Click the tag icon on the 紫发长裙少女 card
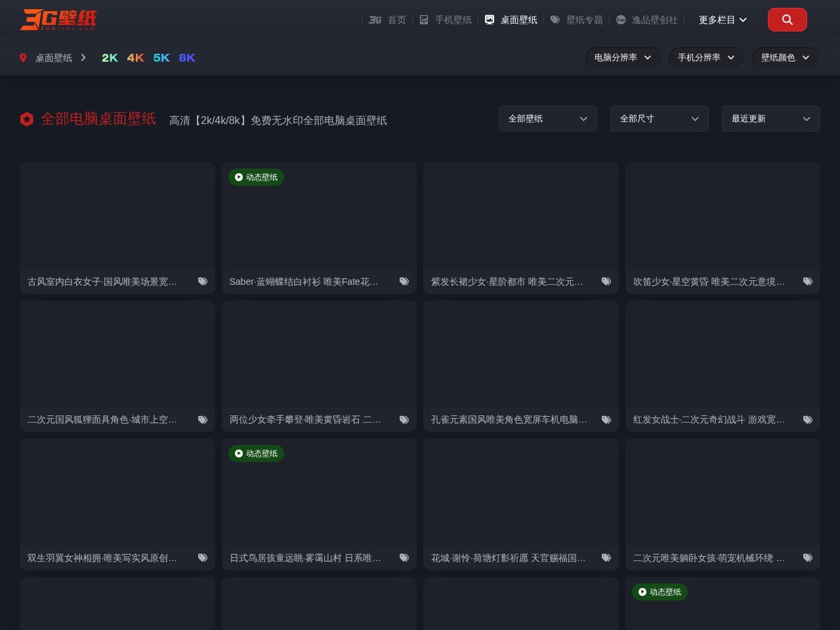Screen dimensions: 840x630 [x=606, y=281]
